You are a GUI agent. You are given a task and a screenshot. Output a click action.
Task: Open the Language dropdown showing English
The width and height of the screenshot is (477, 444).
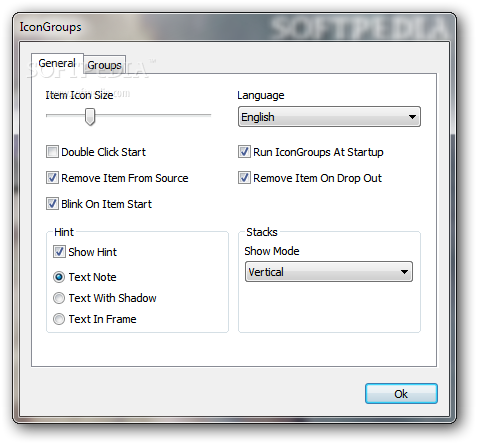(329, 117)
